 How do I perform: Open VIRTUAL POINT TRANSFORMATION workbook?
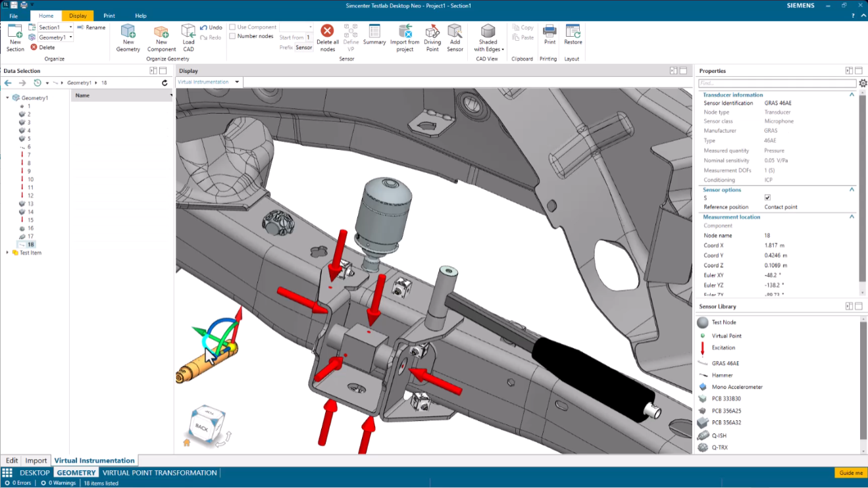(159, 473)
